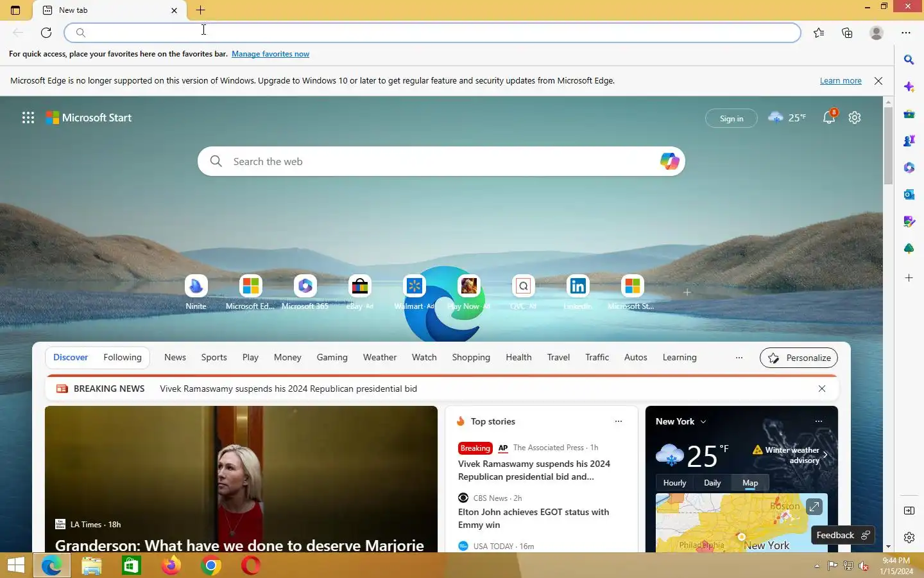Viewport: 924px width, 578px height.
Task: Open the Microsoft 365 quick link tile
Action: 305,293
